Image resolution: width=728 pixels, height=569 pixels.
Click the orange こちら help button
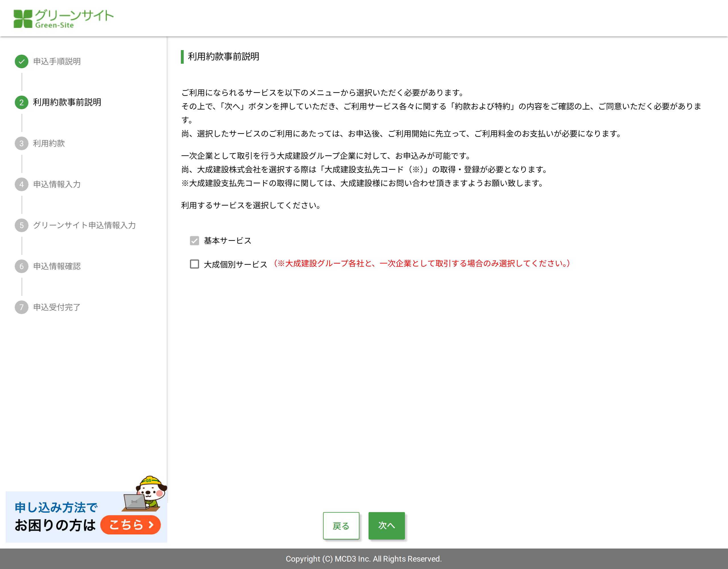[x=131, y=525]
